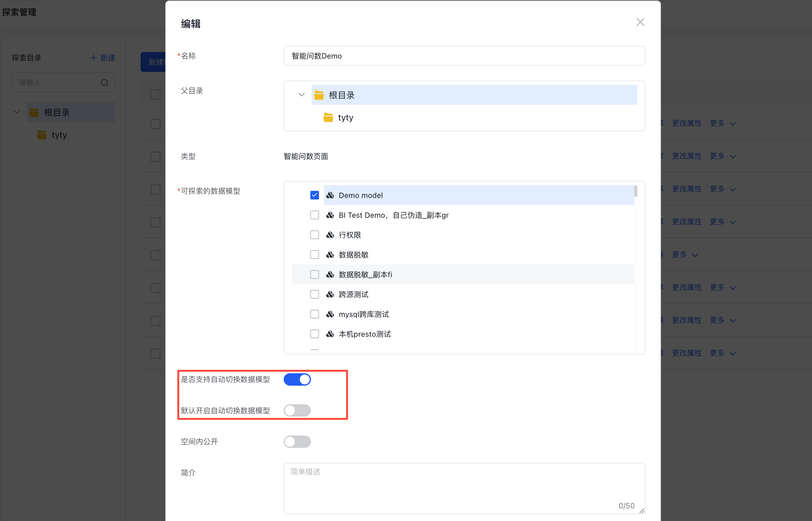
Task: Click the model icon next to 行权限
Action: pos(330,235)
